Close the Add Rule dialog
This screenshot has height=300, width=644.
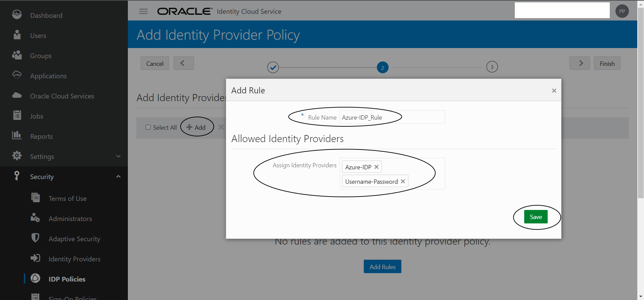[x=554, y=91]
